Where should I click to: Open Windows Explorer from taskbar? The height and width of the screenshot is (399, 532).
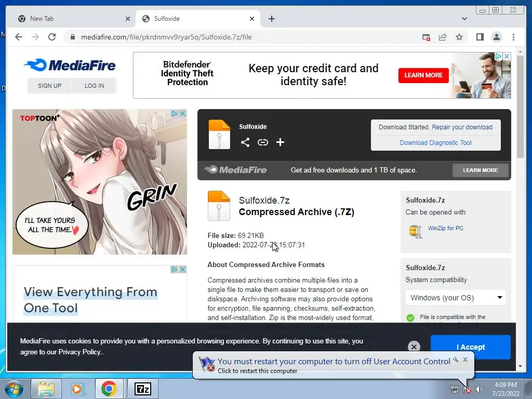click(x=46, y=389)
